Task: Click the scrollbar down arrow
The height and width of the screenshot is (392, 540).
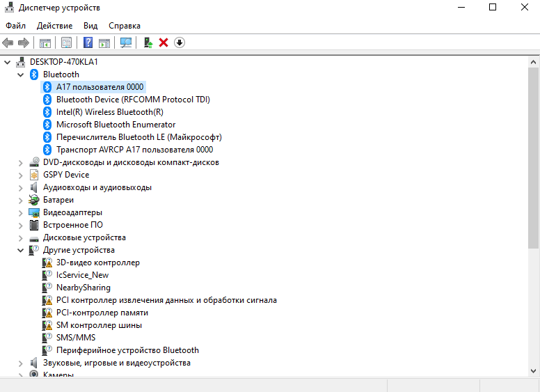Action: pos(533,371)
